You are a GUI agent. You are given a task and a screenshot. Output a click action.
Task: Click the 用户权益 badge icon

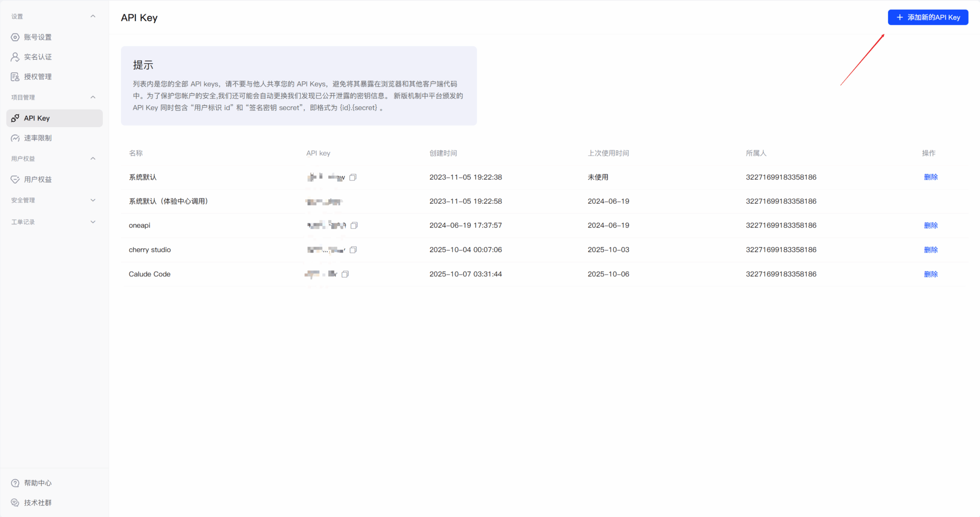click(x=15, y=179)
